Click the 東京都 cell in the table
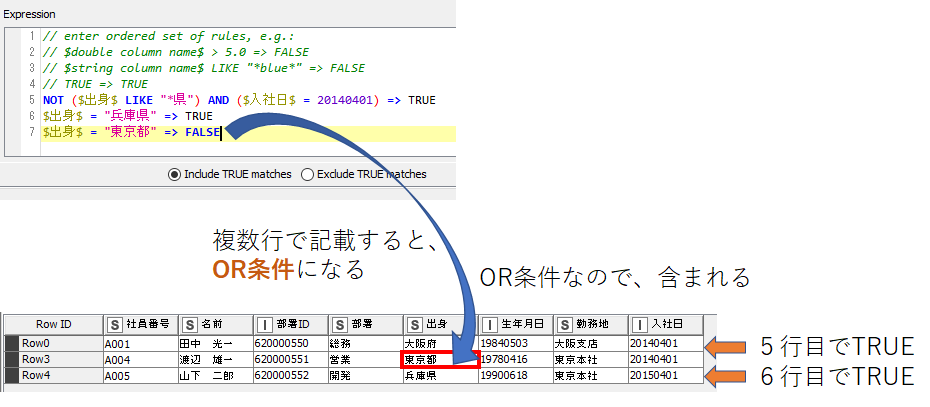 click(441, 359)
